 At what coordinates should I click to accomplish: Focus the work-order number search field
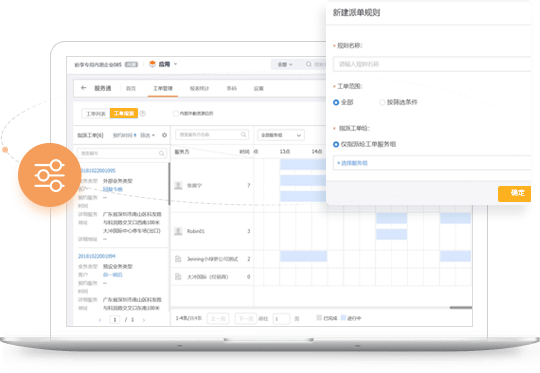(x=122, y=153)
